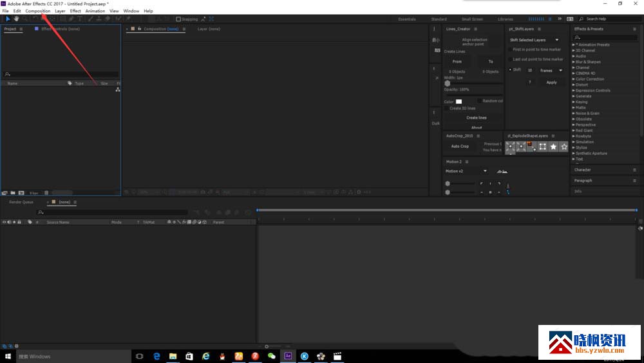Expand the Stylize effects category

[x=574, y=148]
